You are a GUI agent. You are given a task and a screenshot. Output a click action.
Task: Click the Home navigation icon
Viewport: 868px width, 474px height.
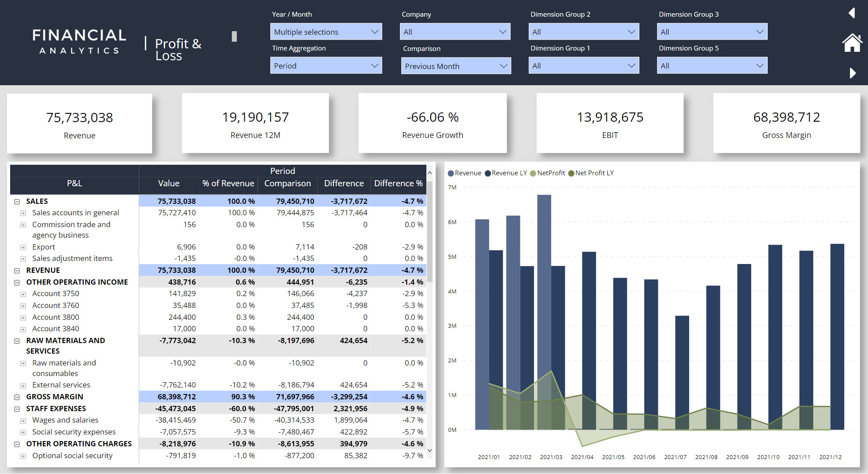point(852,43)
